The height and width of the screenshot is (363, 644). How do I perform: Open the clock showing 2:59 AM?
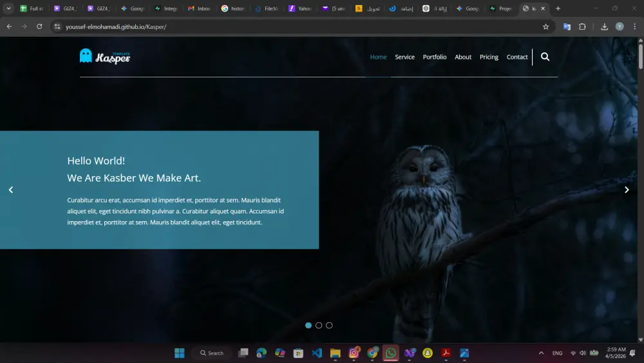click(x=615, y=353)
